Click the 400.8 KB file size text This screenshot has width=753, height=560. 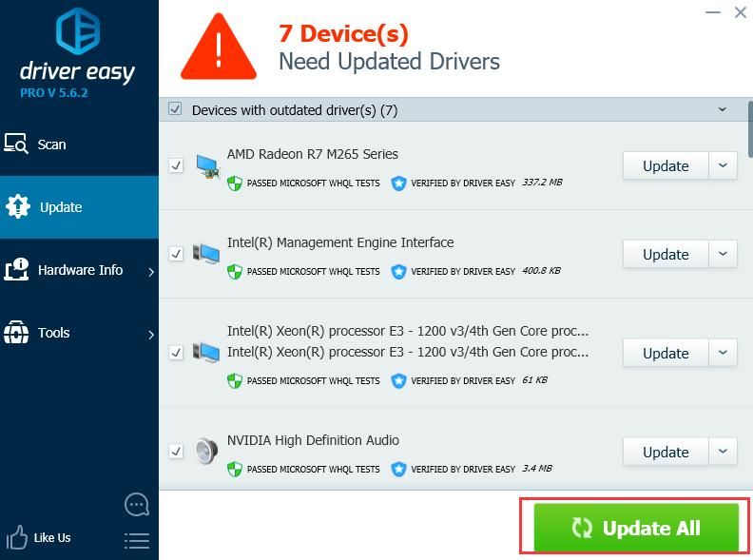click(x=541, y=270)
